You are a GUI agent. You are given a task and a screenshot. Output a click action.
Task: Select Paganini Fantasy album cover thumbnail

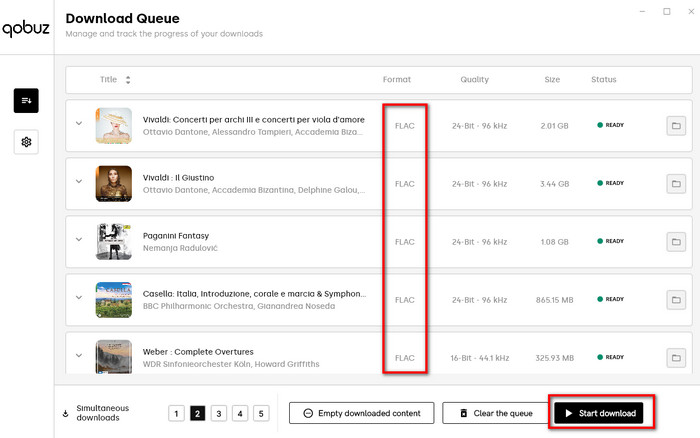click(114, 242)
